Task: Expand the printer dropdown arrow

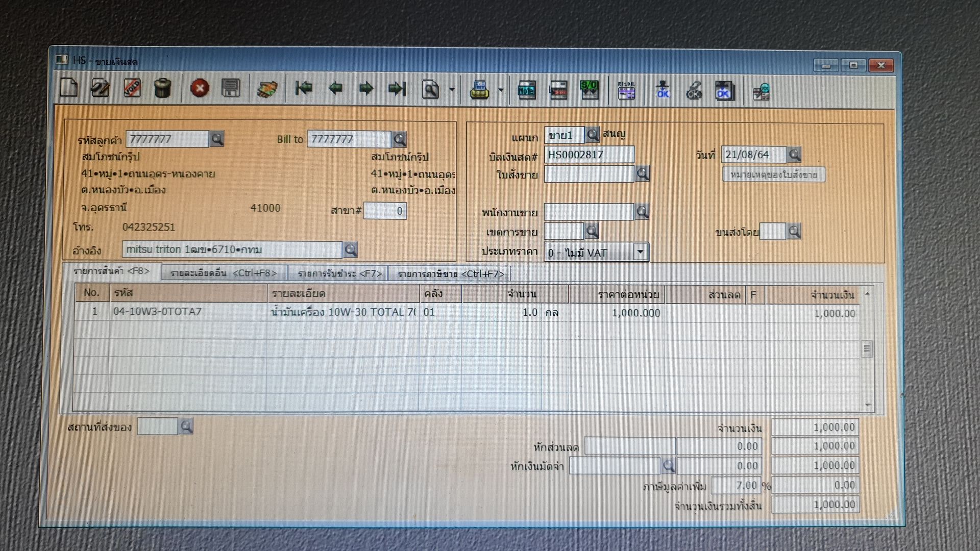Action: coord(501,90)
